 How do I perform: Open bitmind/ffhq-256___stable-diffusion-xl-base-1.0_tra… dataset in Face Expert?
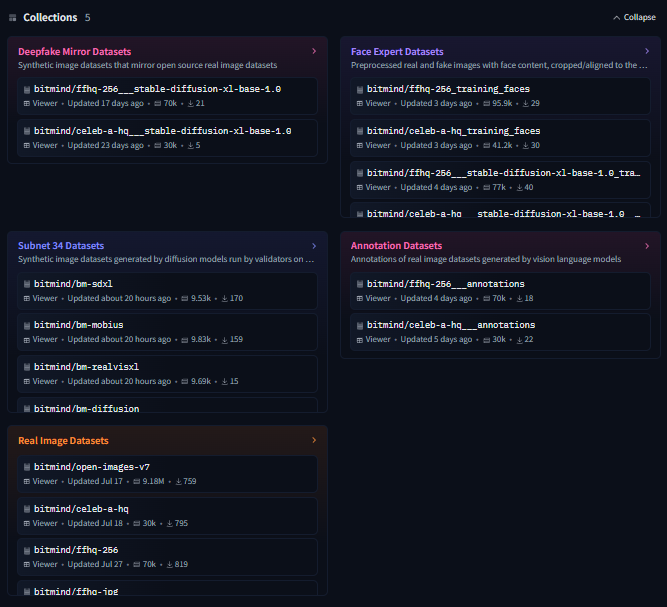[500, 180]
